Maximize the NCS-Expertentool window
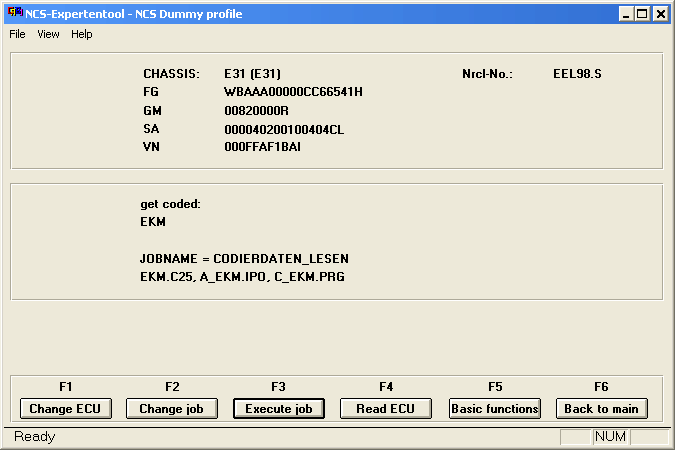The image size is (675, 450). 642,14
